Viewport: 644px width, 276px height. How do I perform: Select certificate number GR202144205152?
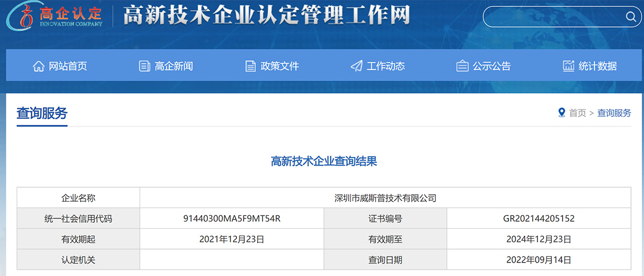pos(538,218)
